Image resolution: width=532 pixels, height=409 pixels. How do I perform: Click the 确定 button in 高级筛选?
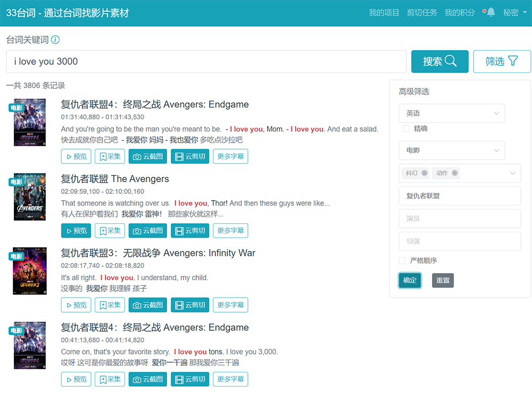(x=410, y=280)
